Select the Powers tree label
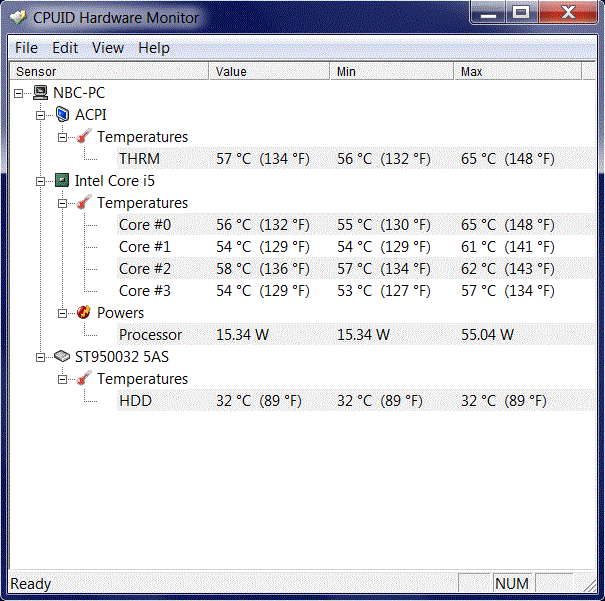Screen dimensions: 605x601 pos(120,312)
